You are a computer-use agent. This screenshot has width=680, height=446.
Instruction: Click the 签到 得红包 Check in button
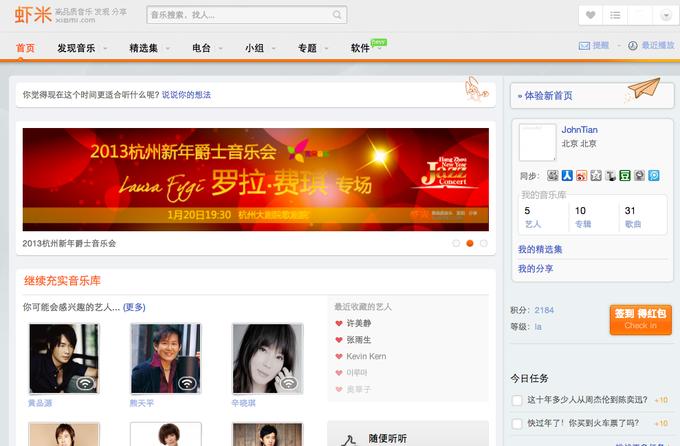click(641, 320)
